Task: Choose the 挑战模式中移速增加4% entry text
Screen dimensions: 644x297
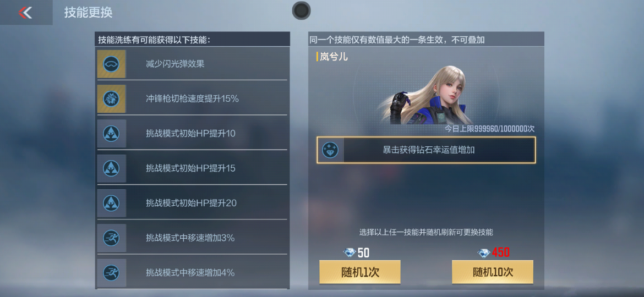Action: 190,272
